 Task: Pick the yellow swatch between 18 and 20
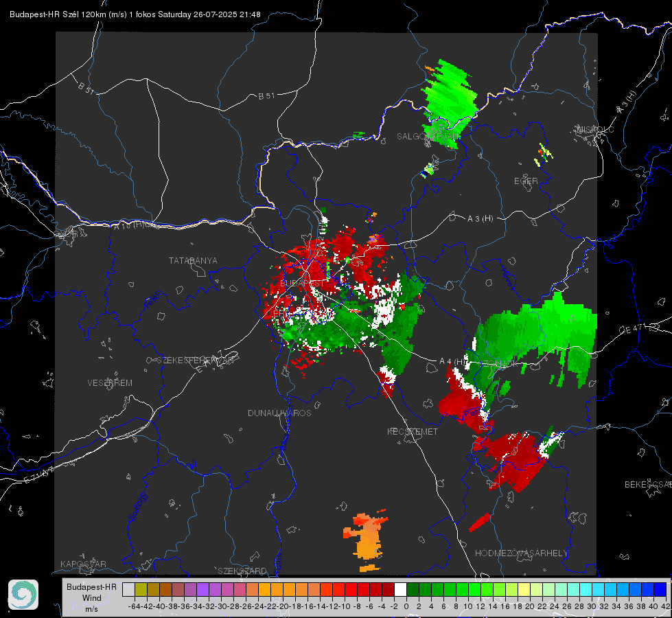(524, 589)
